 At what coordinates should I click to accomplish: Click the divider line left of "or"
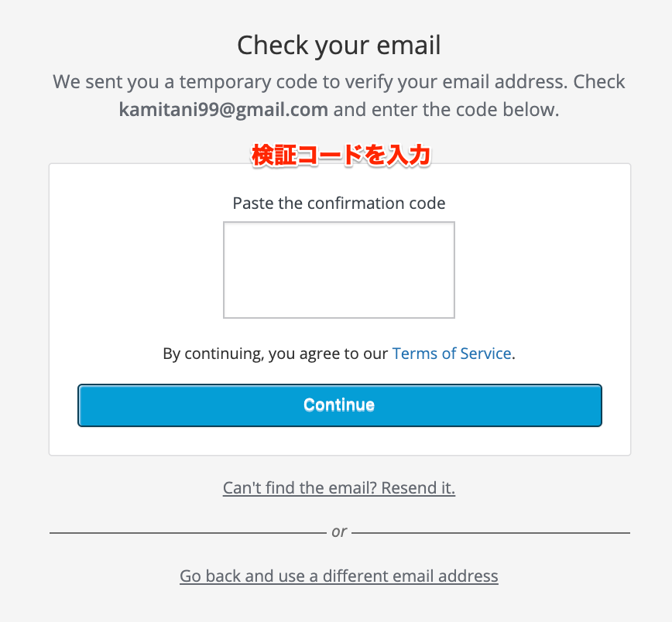pos(187,533)
